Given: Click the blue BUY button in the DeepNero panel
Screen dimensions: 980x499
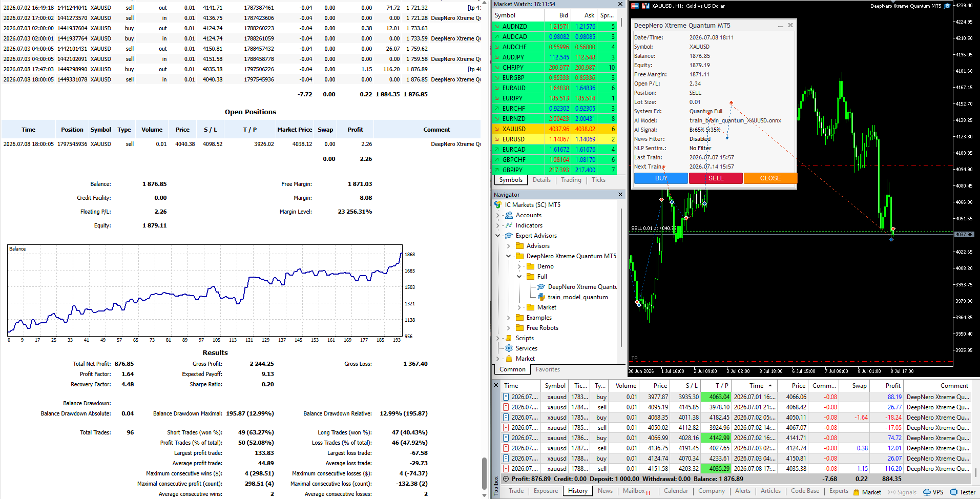Looking at the screenshot, I should 661,178.
